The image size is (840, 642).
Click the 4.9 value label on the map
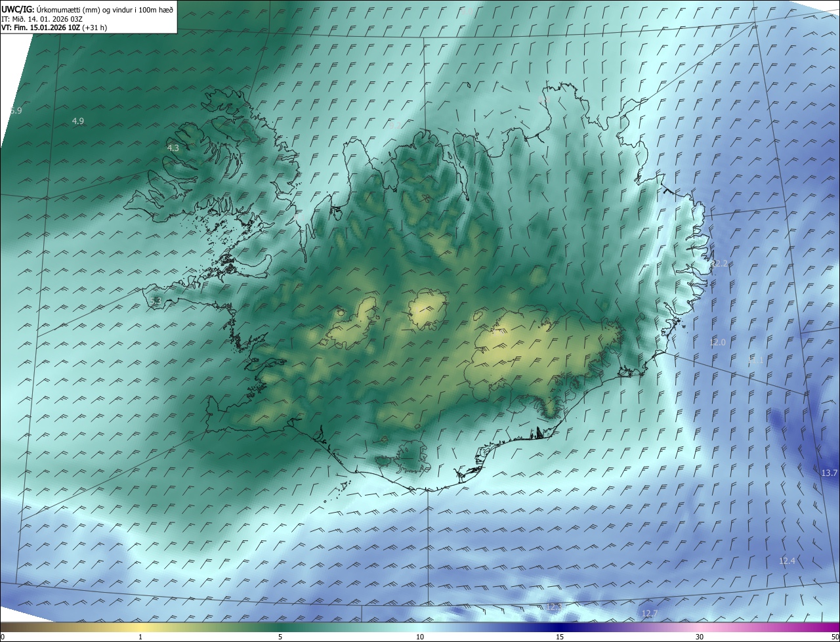[78, 121]
